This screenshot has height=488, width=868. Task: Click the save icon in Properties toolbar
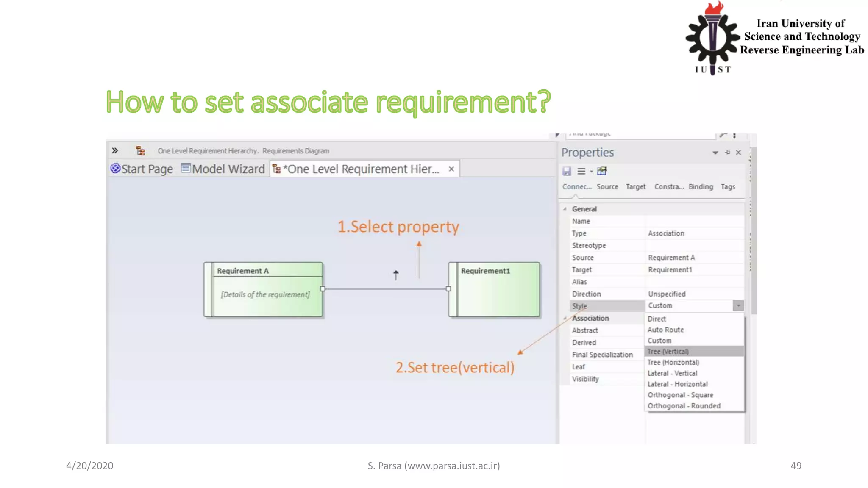click(x=567, y=171)
